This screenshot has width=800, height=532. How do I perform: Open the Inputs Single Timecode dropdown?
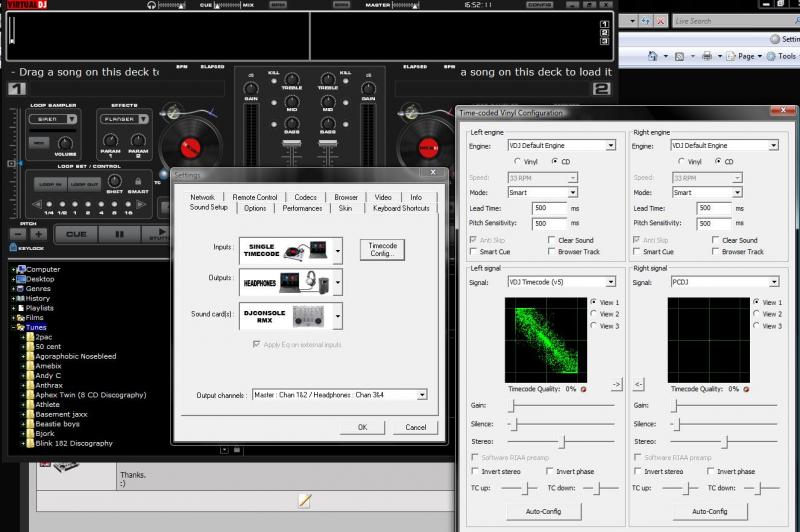click(x=336, y=249)
